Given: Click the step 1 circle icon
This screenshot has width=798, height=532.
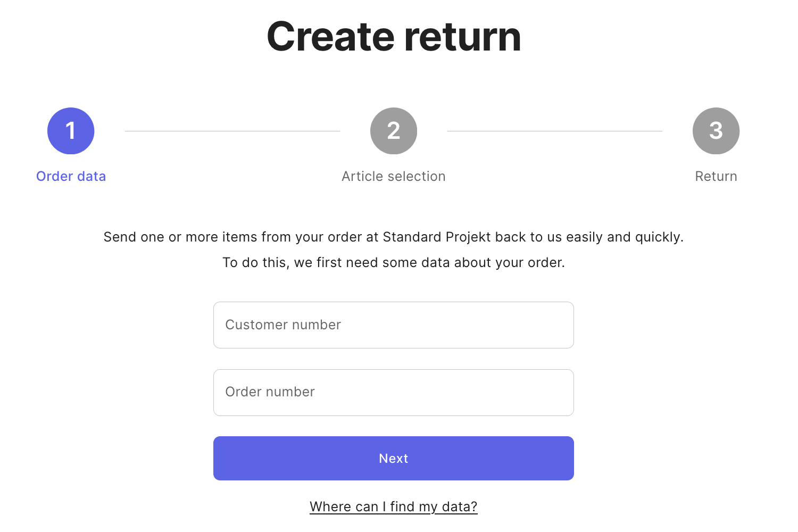Looking at the screenshot, I should 71,131.
